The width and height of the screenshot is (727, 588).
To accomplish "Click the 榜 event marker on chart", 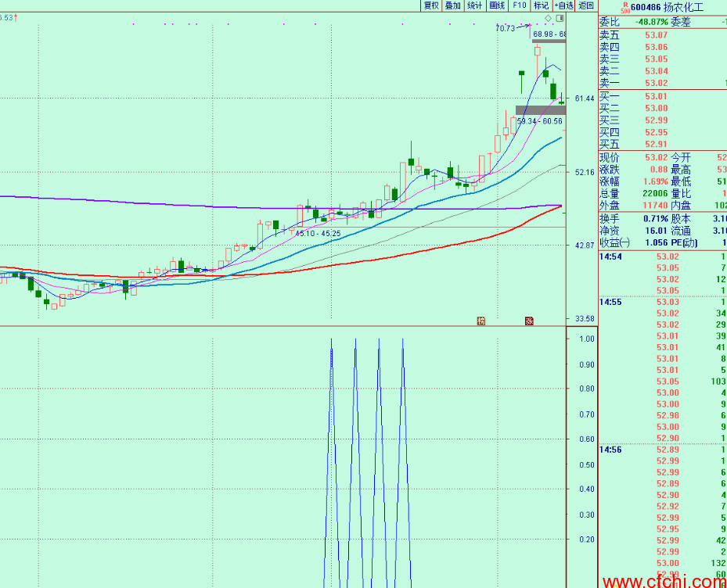I will tap(481, 321).
